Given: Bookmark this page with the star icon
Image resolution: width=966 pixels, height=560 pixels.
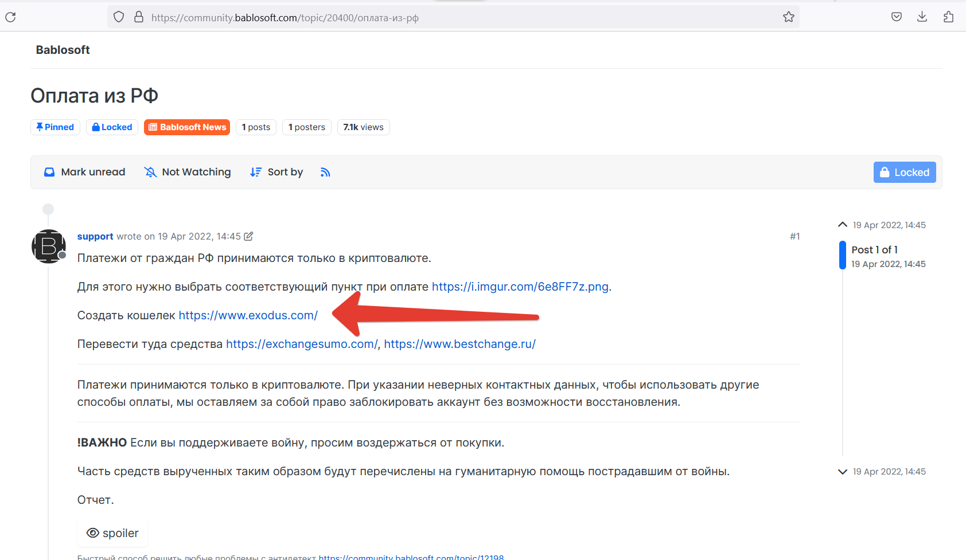Looking at the screenshot, I should pyautogui.click(x=789, y=17).
